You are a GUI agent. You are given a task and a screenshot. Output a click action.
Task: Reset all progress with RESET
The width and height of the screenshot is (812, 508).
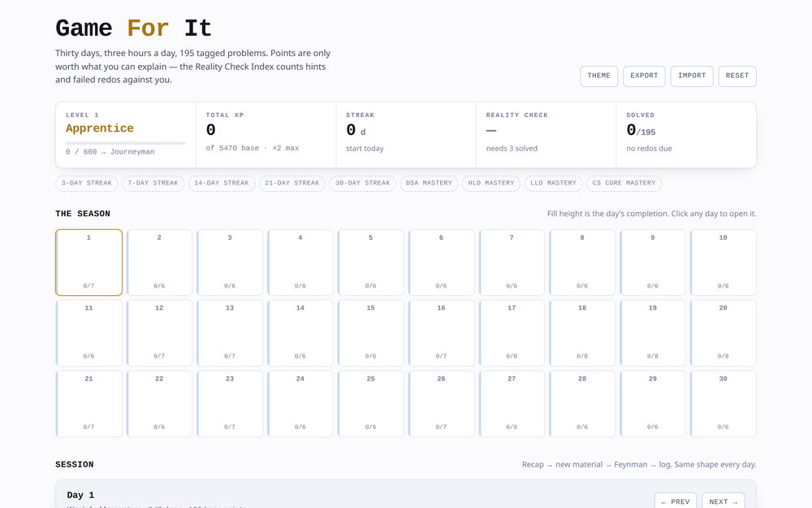(x=737, y=76)
